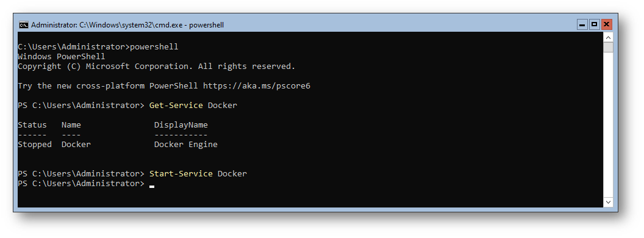Screen dimensions: 644x238
Task: Click the Stopped status value
Action: tap(35, 144)
